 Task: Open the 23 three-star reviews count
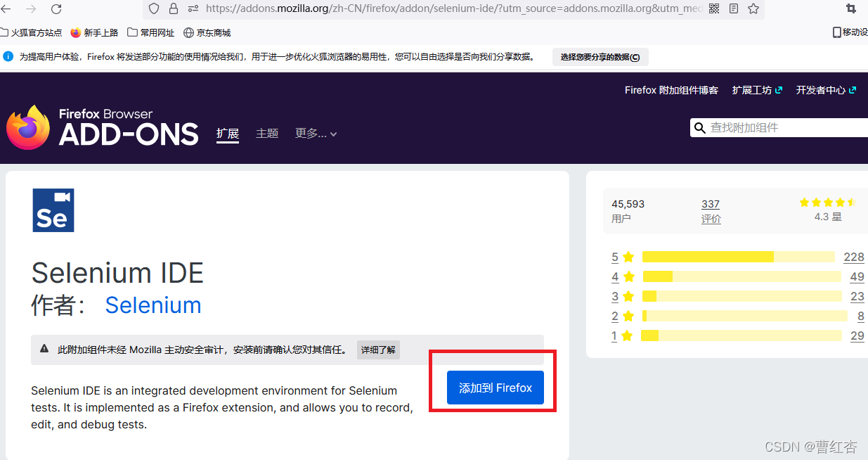pos(857,296)
